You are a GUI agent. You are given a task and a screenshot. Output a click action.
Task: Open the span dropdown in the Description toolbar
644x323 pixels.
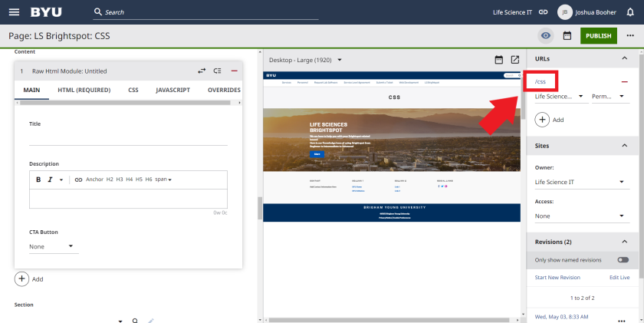(163, 180)
